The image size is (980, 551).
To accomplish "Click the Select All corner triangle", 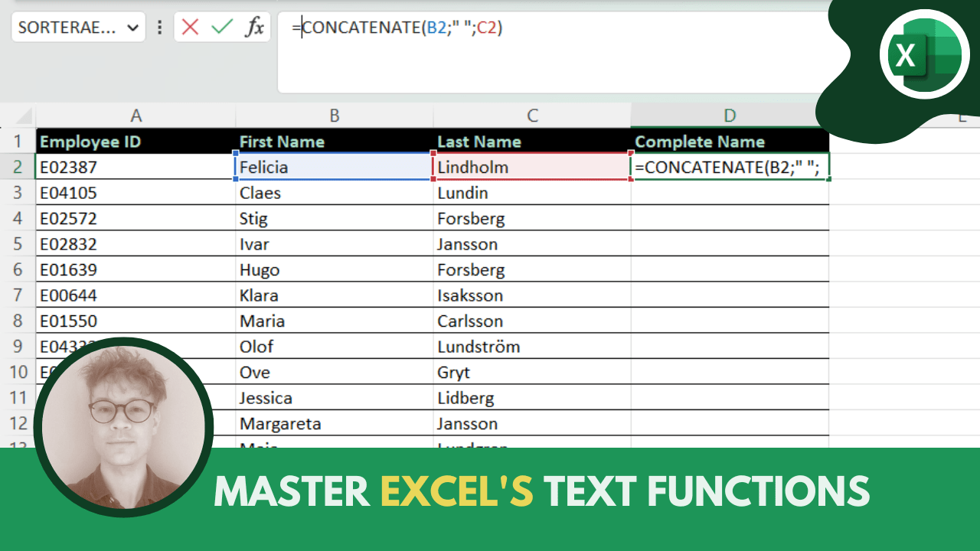I will pyautogui.click(x=24, y=116).
